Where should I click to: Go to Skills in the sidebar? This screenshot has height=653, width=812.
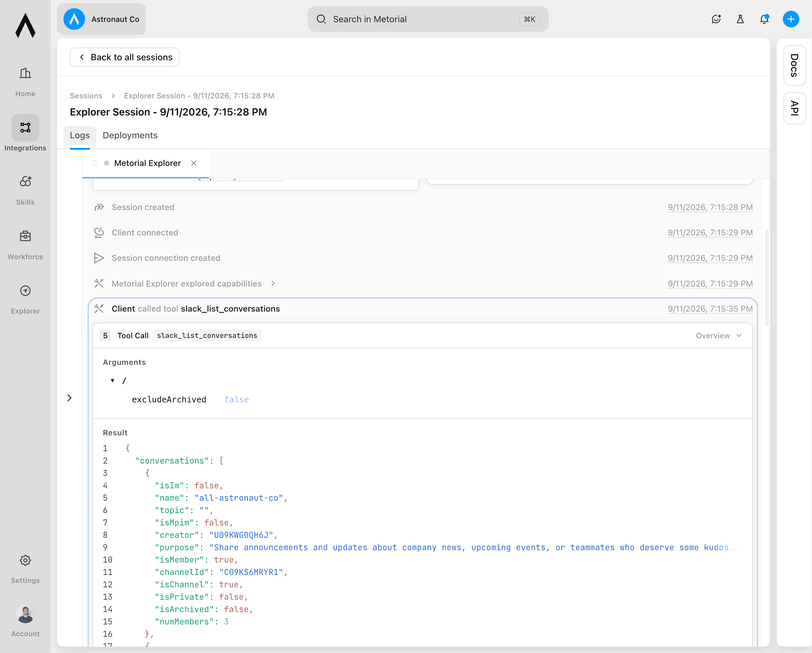coord(25,190)
